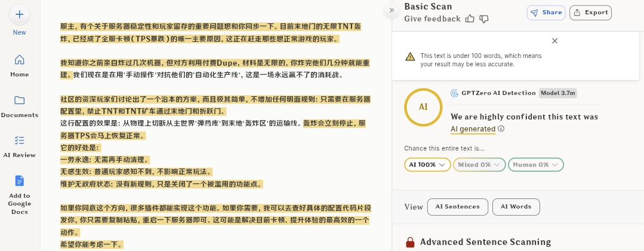
Task: Expand the Human 0% dropdown
Action: [x=535, y=164]
